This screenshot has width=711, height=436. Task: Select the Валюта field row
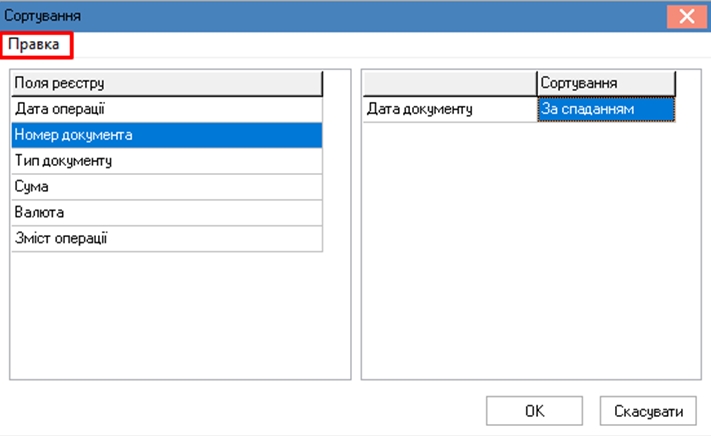pyautogui.click(x=167, y=213)
